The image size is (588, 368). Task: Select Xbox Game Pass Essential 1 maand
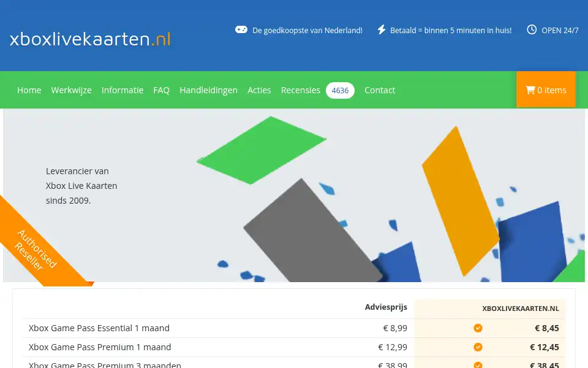click(x=99, y=328)
